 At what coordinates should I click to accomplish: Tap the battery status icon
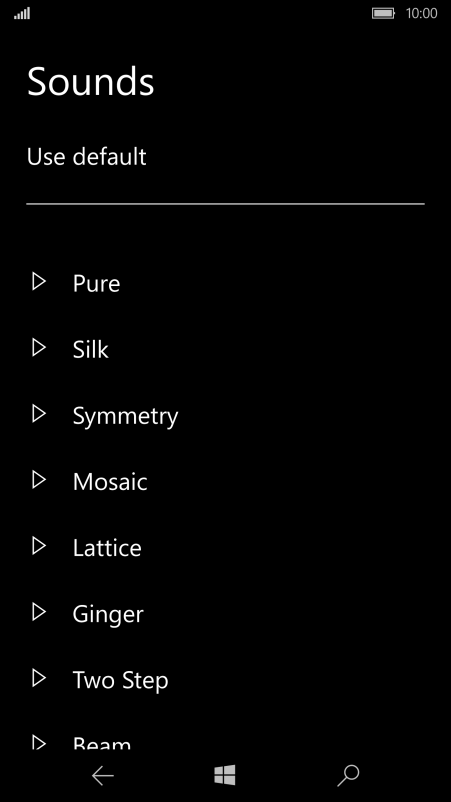tap(383, 13)
